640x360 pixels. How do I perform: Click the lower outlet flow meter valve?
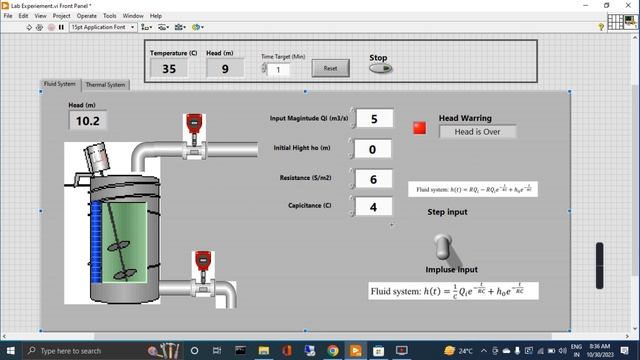click(x=203, y=273)
